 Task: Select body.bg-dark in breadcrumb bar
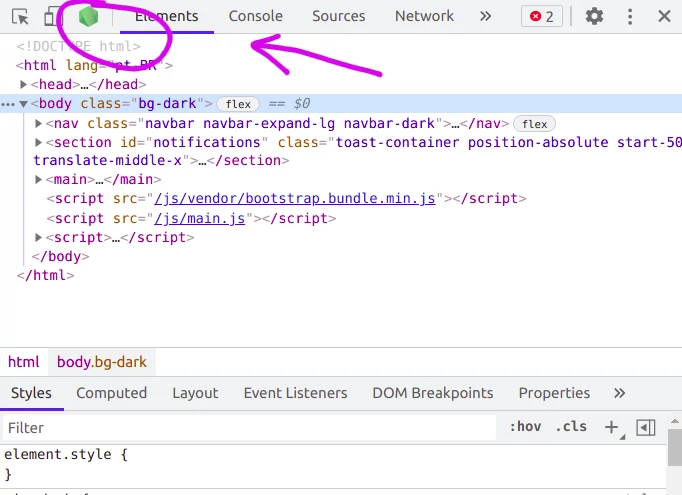(x=102, y=362)
